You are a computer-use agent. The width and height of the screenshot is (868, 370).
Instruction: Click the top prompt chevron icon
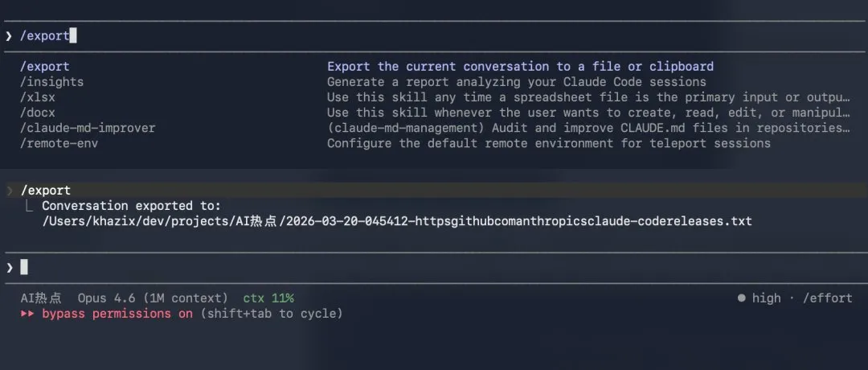click(x=9, y=36)
